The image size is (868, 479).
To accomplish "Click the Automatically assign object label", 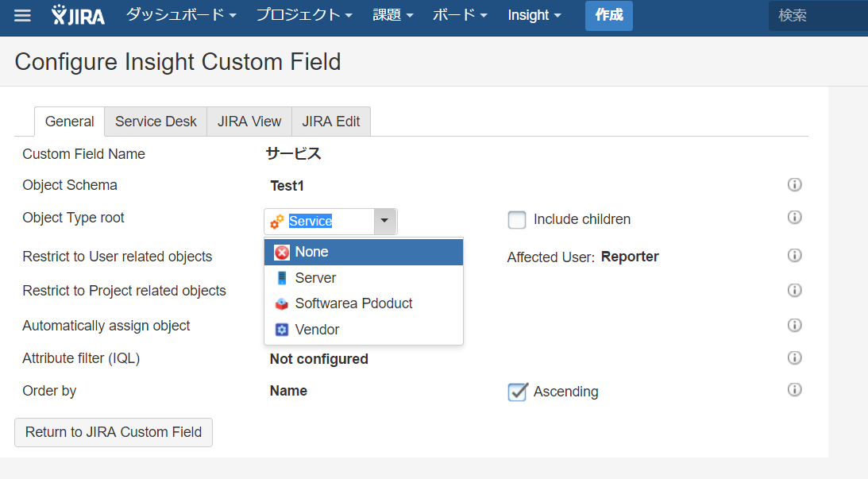I will click(x=106, y=326).
